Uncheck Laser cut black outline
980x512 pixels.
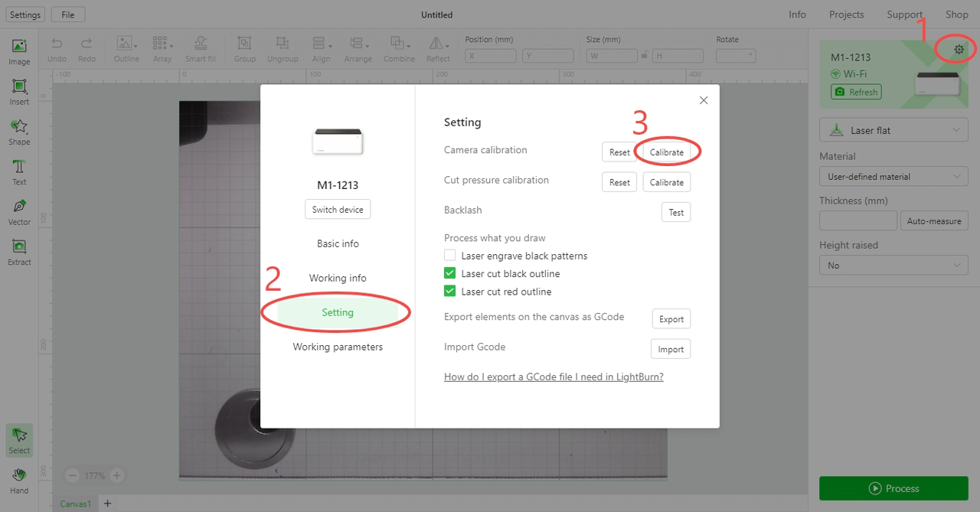pos(450,273)
